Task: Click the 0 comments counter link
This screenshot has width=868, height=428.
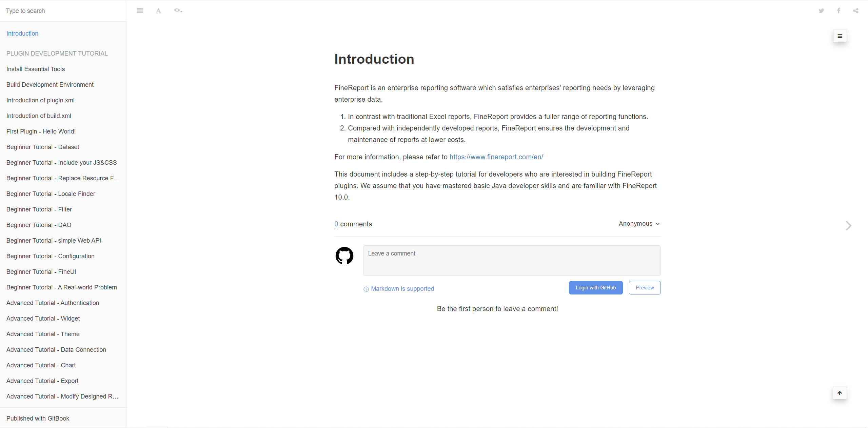Action: coord(336,224)
